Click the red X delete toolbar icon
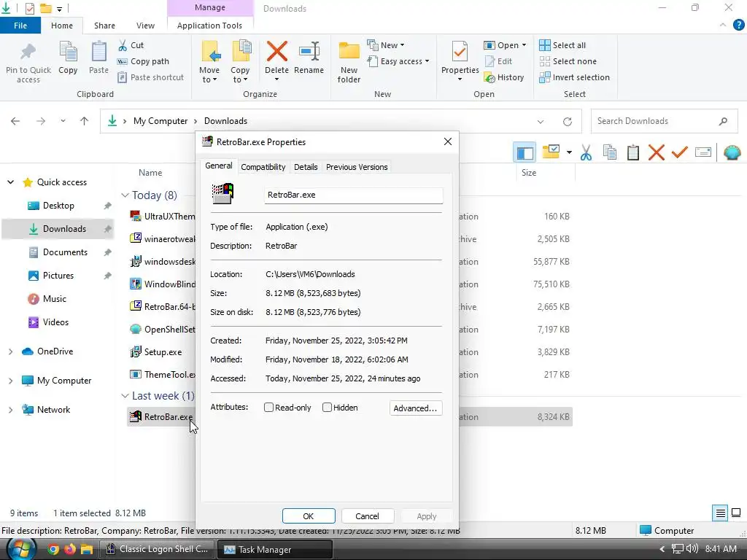This screenshot has height=560, width=747. pos(657,153)
